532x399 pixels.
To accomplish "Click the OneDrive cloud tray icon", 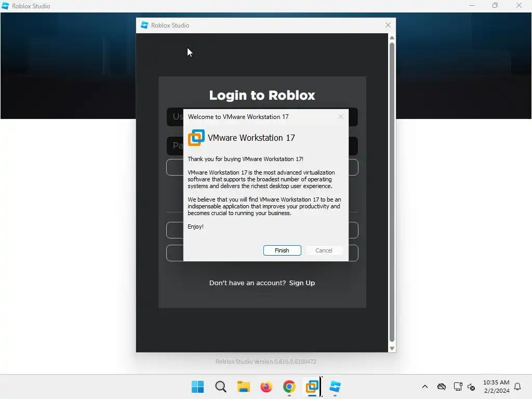I will (442, 387).
